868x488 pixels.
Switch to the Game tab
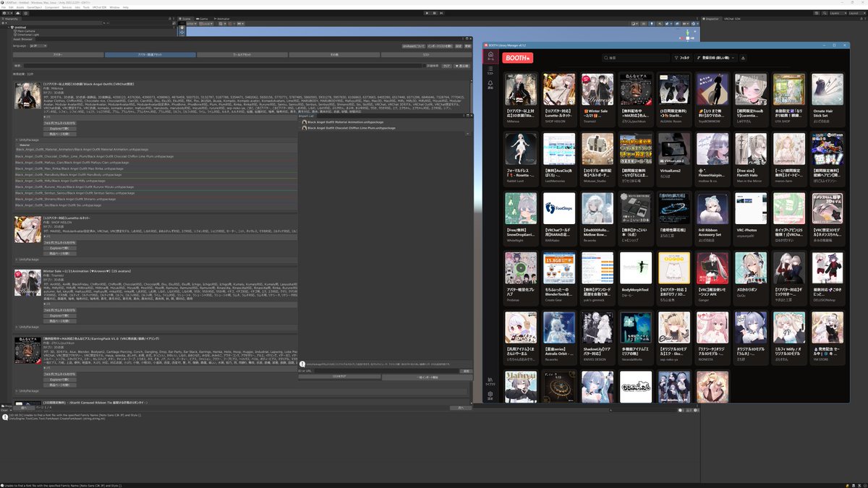point(204,19)
